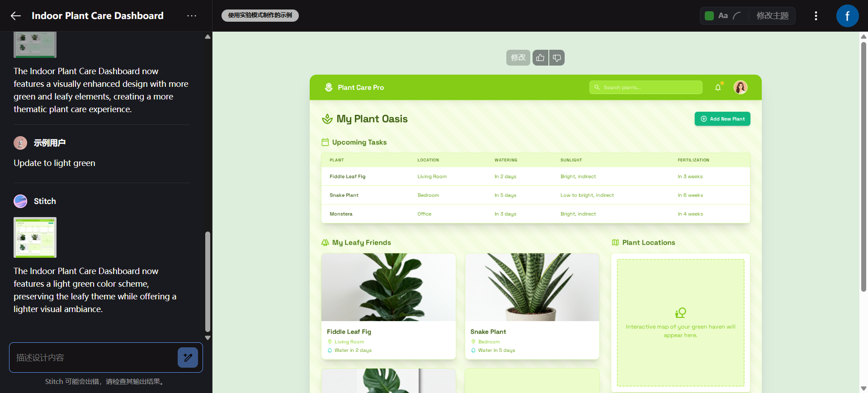Screen dimensions: 868x393
Task: Click the Indoor Plant Care Dashboard title
Action: 98,16
